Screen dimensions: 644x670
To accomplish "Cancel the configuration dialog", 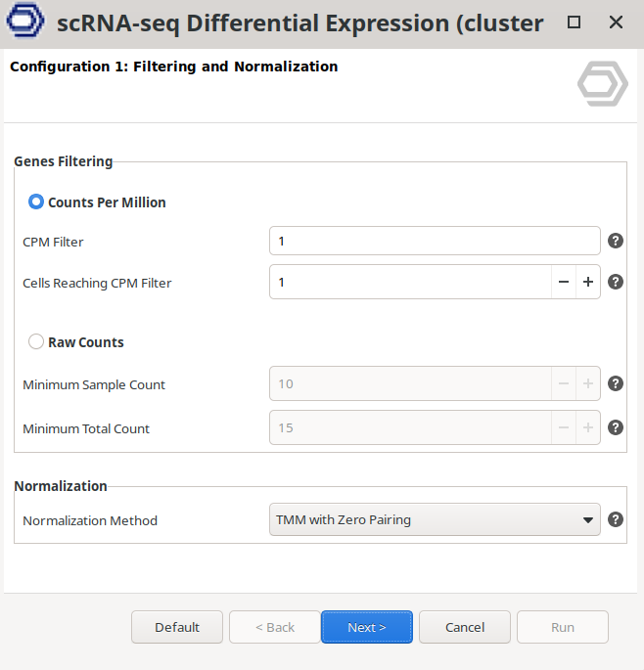I will 465,627.
